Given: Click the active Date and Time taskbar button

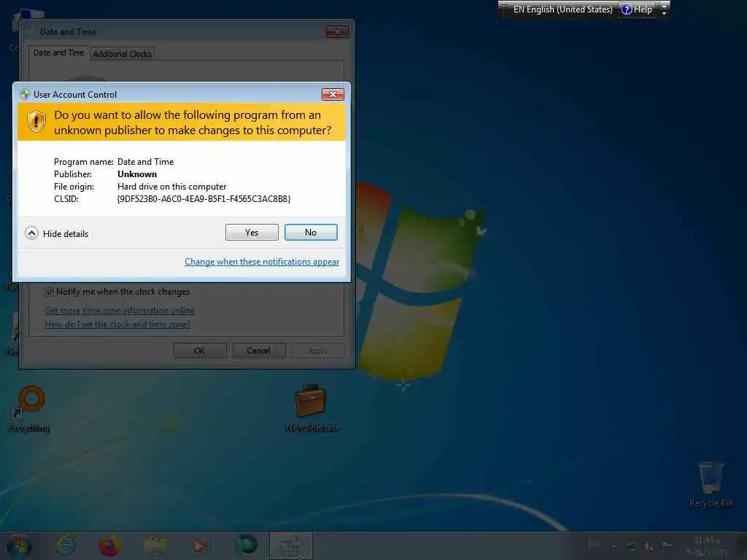Looking at the screenshot, I should click(291, 545).
